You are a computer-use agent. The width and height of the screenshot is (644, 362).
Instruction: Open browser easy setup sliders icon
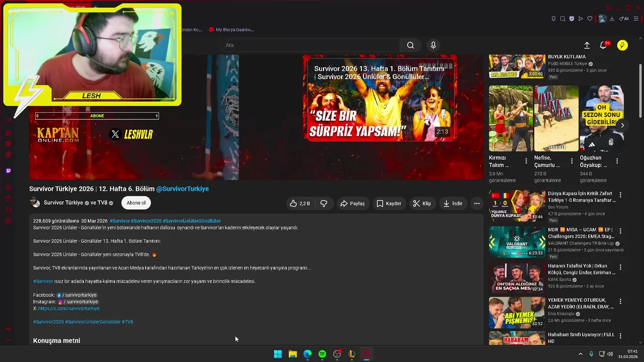coord(636,19)
